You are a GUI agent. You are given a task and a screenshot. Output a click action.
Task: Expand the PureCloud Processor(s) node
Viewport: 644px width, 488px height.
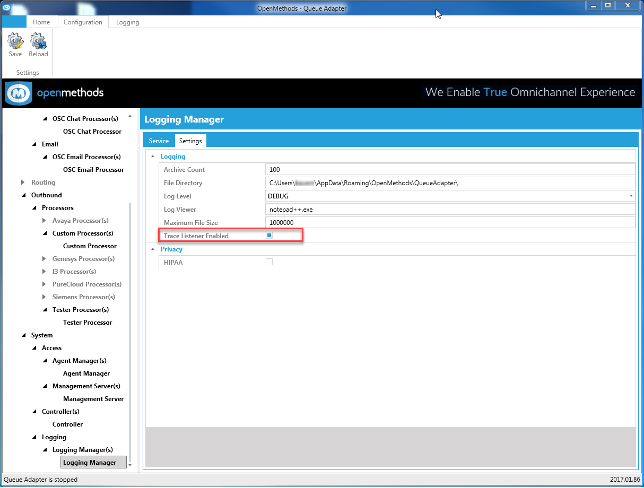point(44,284)
